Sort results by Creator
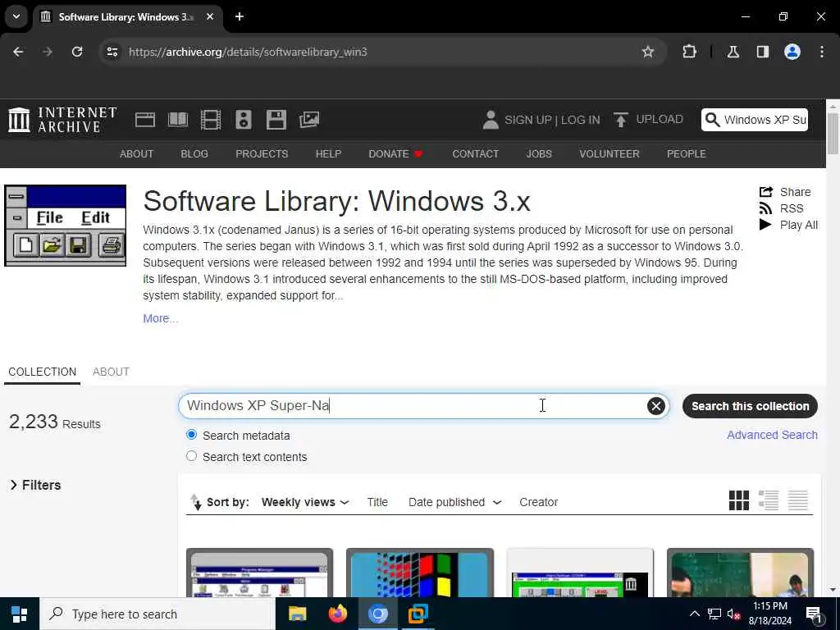The width and height of the screenshot is (840, 630). click(538, 502)
